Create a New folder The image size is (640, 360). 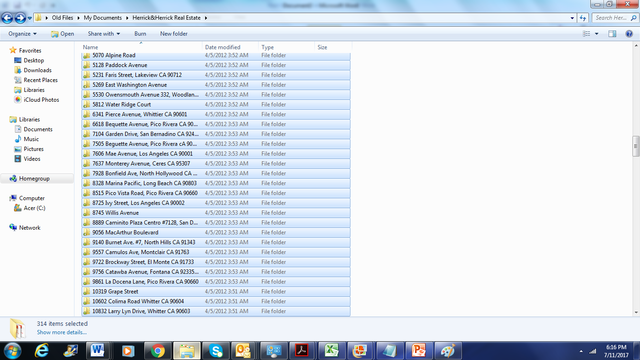[173, 34]
